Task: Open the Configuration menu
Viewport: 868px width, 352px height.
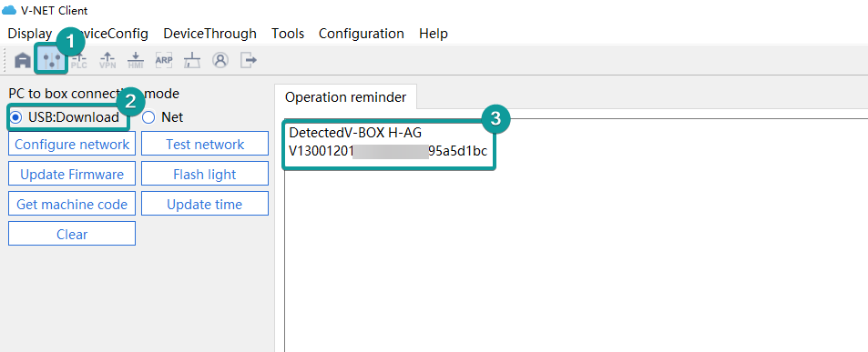Action: coord(361,34)
